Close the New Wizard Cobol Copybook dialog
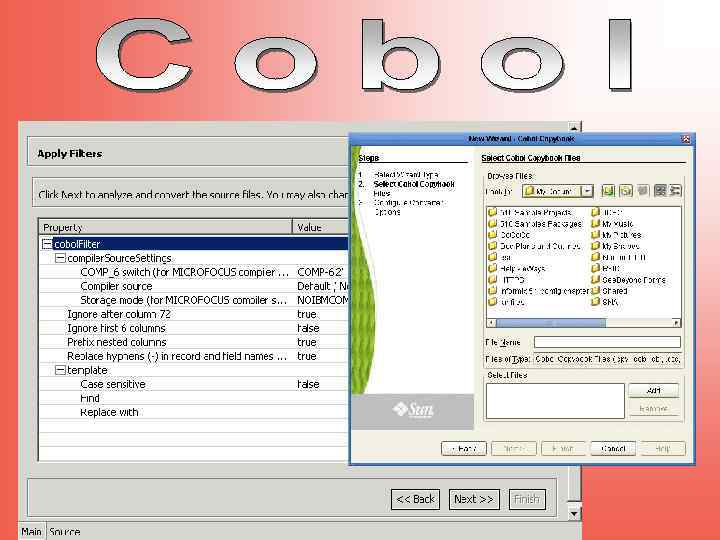720x540 pixels. [x=686, y=139]
